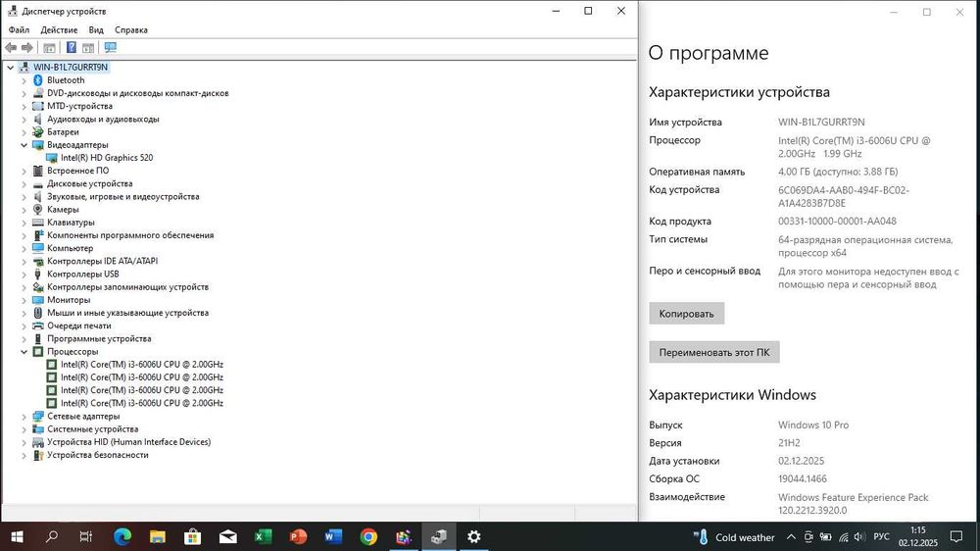The height and width of the screenshot is (551, 980).
Task: Click the battery tray icon
Action: pos(825,536)
